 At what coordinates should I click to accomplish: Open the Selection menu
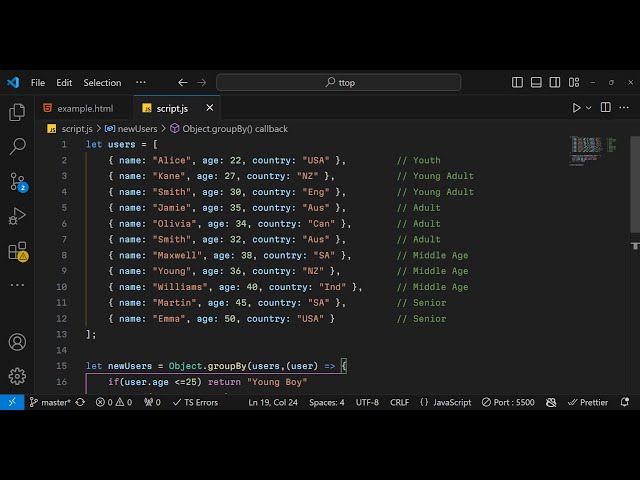[102, 82]
